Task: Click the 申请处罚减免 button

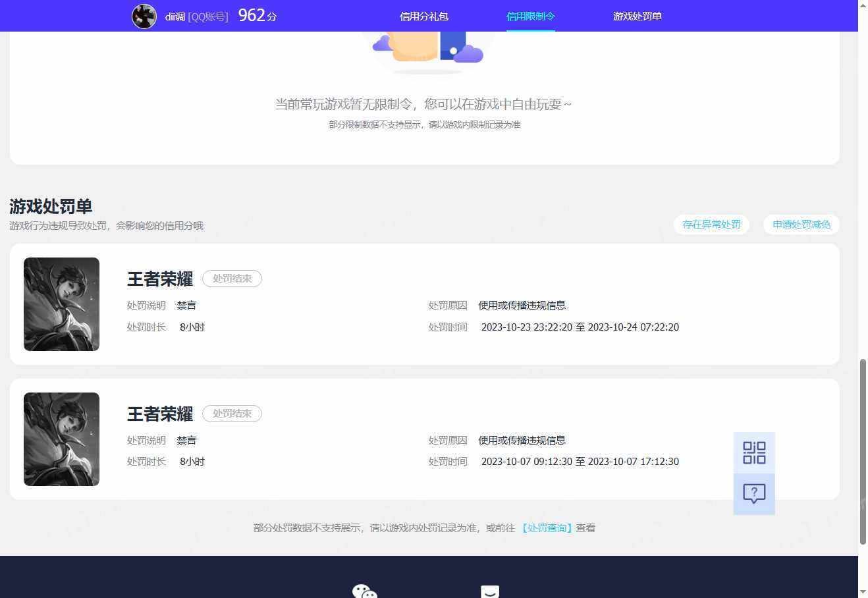Action: [801, 225]
